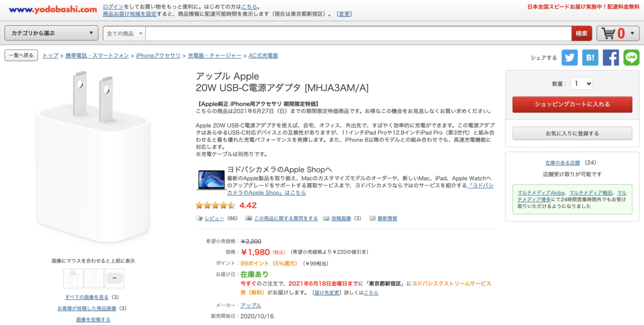Open the カテゴリから選ぶ category dropdown
Viewport: 644px width, 325px height.
tap(51, 33)
